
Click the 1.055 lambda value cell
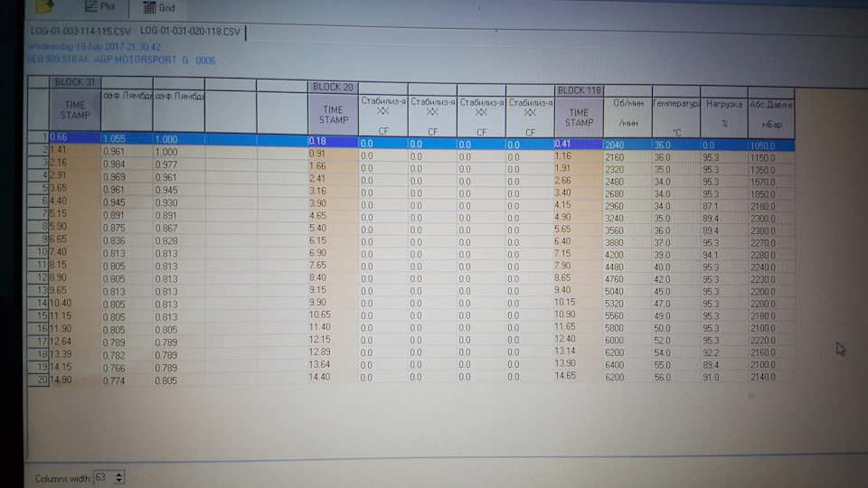127,139
